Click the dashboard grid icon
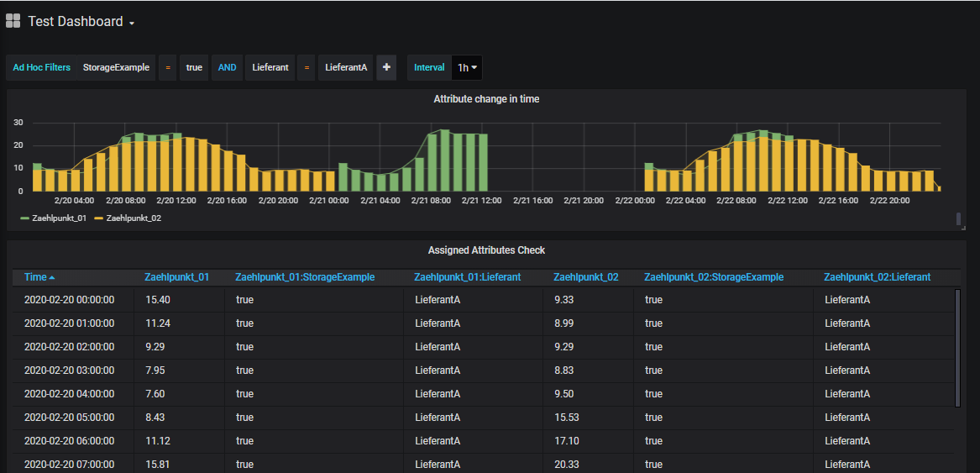Screen dimensions: 980x473 click(x=13, y=21)
